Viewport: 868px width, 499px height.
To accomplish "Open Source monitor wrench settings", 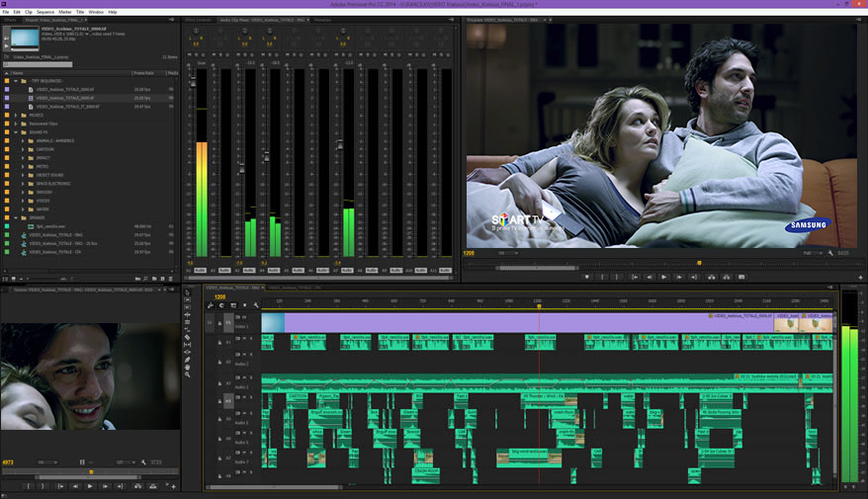I will coord(143,461).
